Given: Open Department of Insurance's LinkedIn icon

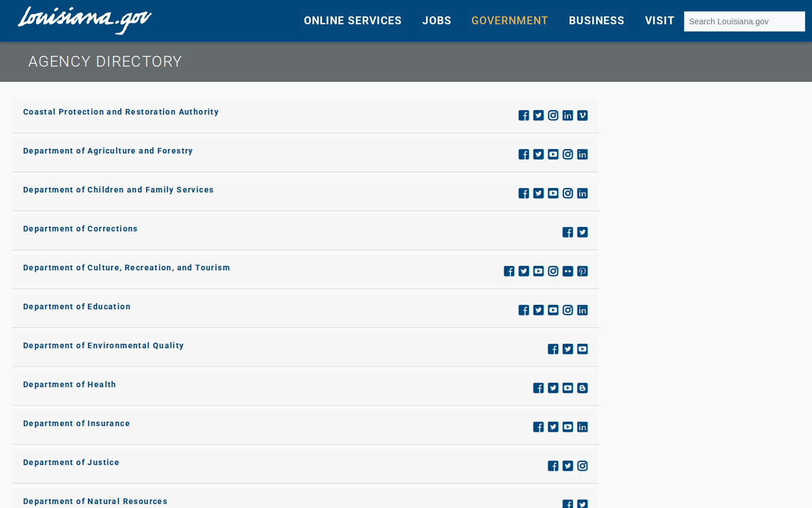Looking at the screenshot, I should (x=582, y=427).
